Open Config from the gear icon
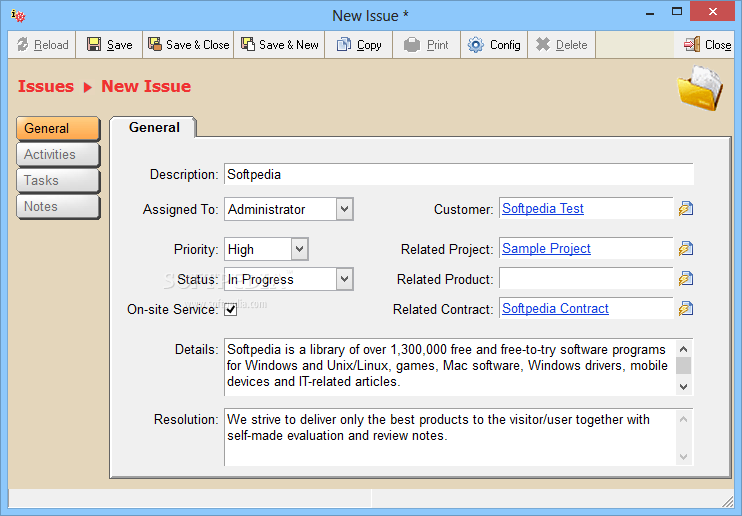The image size is (742, 516). 494,45
